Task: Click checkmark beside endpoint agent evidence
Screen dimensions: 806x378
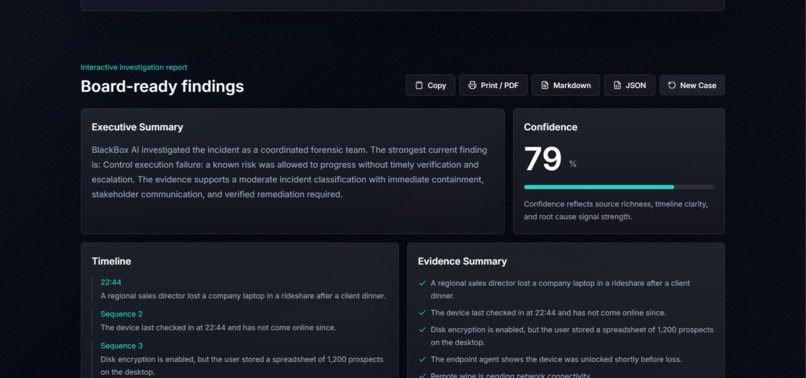Action: [x=423, y=359]
